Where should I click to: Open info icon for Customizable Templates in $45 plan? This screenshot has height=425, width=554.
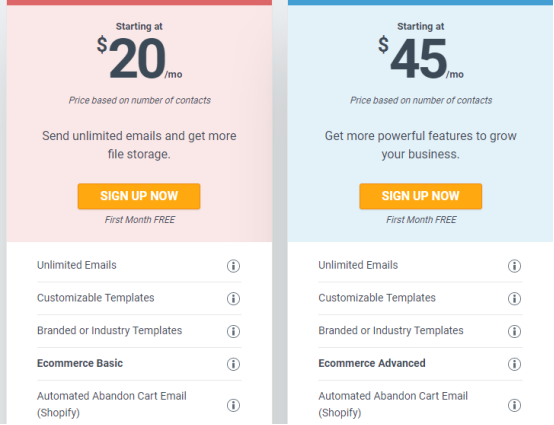point(514,299)
